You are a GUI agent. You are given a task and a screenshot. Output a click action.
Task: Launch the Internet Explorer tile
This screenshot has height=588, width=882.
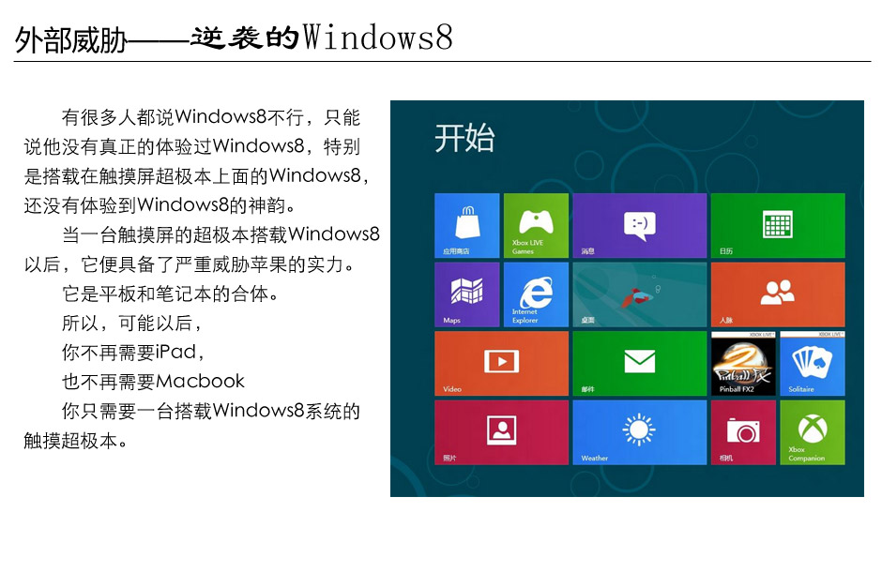(x=536, y=294)
